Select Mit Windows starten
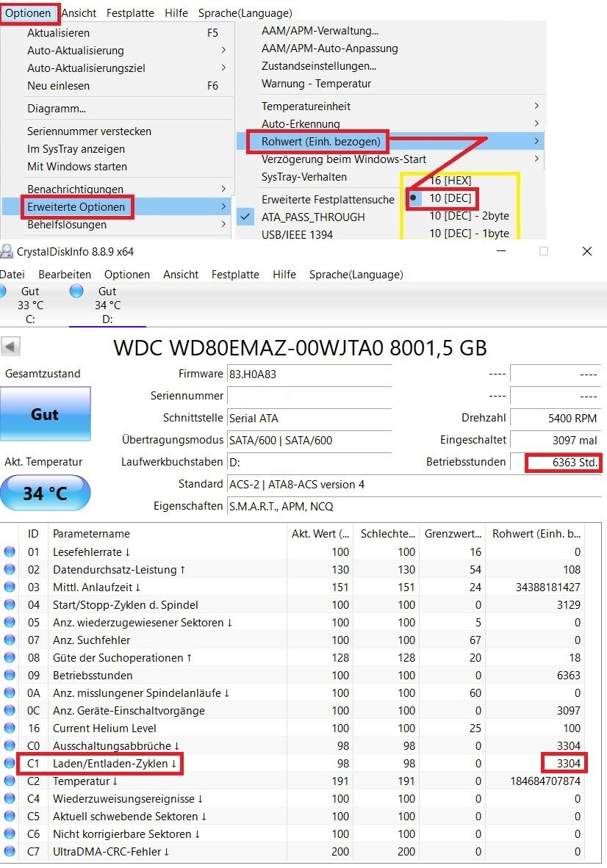The width and height of the screenshot is (607, 868). [117, 167]
